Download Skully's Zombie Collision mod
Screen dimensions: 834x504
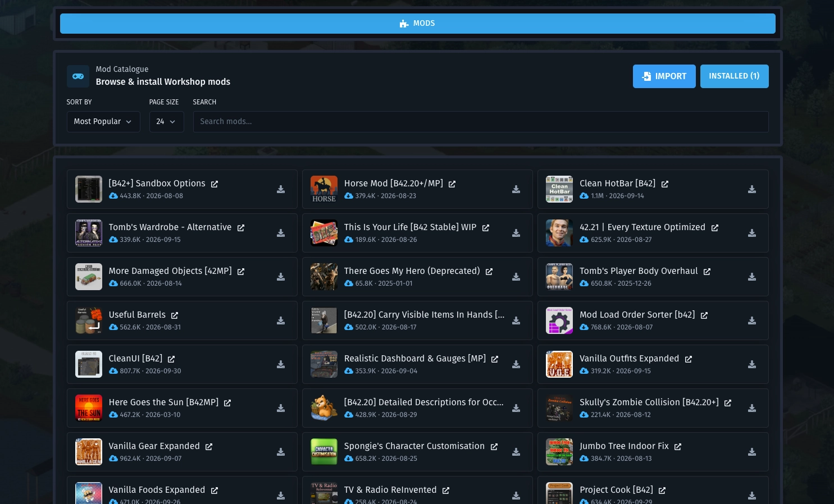pos(752,409)
